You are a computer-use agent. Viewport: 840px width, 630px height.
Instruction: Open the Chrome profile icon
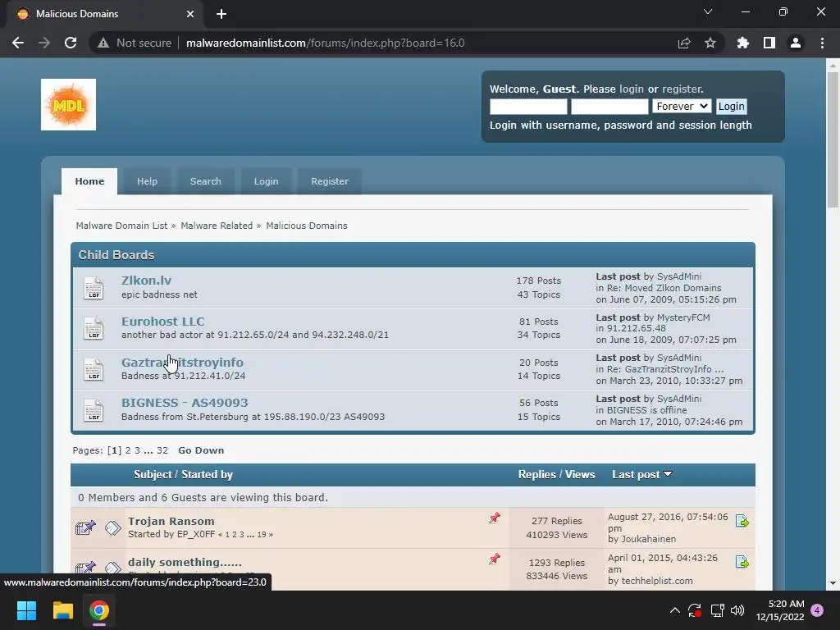[796, 43]
